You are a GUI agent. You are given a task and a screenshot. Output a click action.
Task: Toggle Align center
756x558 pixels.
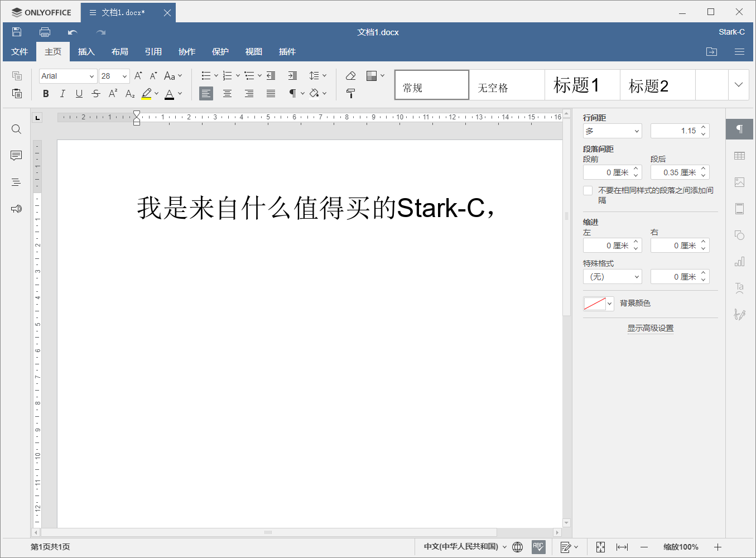(228, 93)
